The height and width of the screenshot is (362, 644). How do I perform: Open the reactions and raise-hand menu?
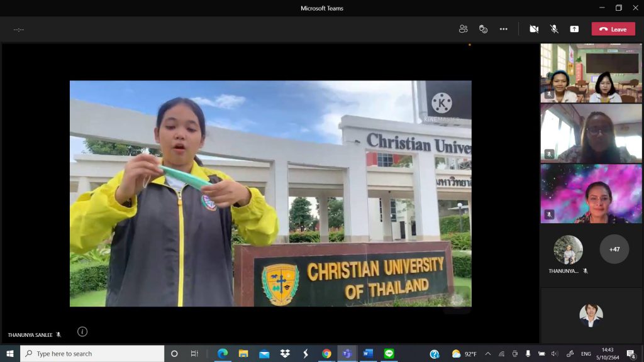pyautogui.click(x=484, y=29)
